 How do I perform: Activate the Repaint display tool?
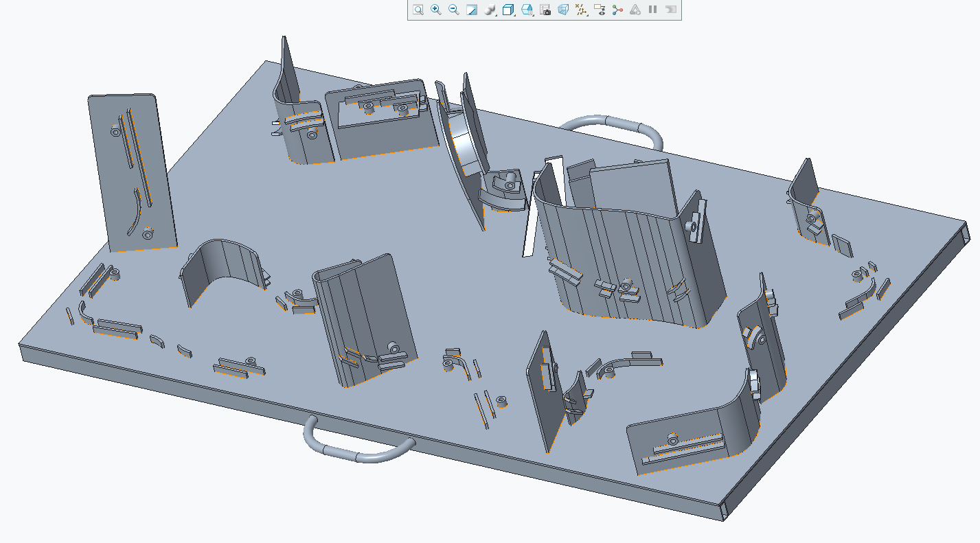point(473,10)
